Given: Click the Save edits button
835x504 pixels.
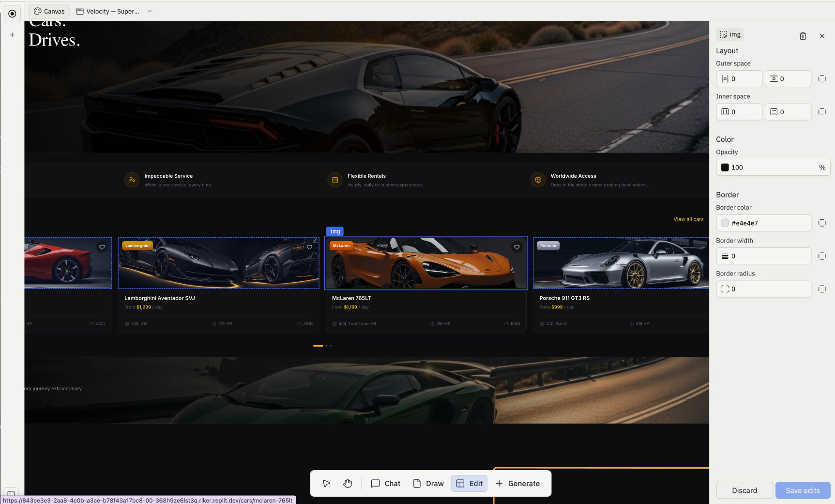Looking at the screenshot, I should (x=803, y=490).
